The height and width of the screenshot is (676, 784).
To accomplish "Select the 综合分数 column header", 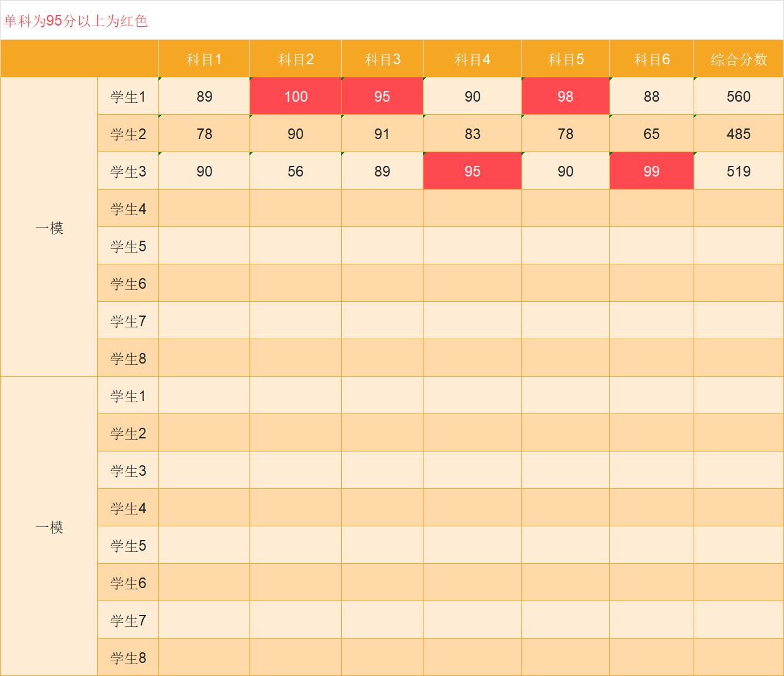I will (x=738, y=58).
